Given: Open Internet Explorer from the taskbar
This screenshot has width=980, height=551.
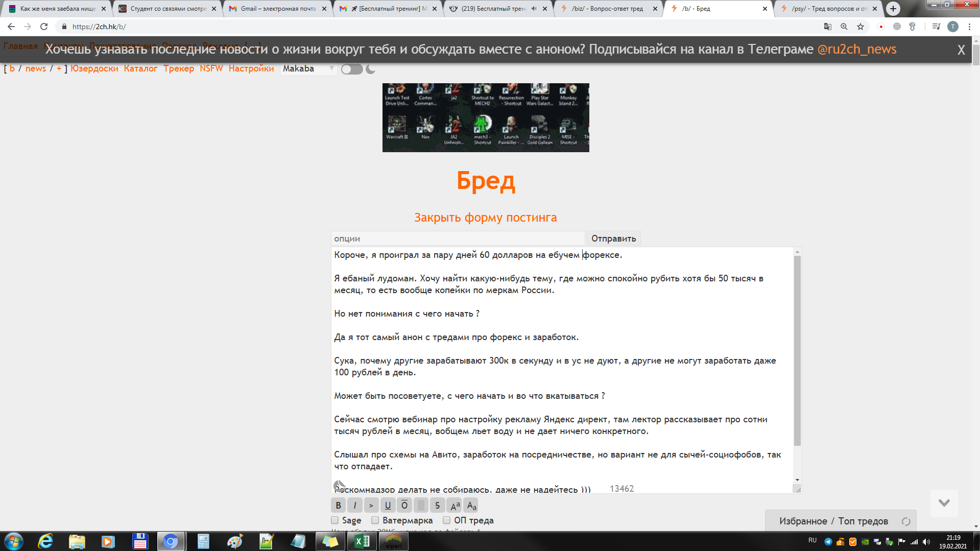Looking at the screenshot, I should click(46, 541).
